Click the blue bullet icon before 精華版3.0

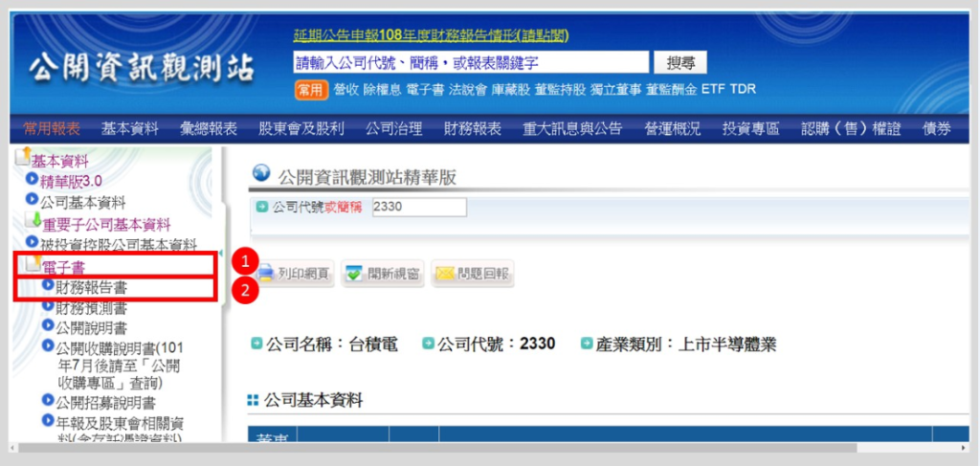pyautogui.click(x=32, y=180)
